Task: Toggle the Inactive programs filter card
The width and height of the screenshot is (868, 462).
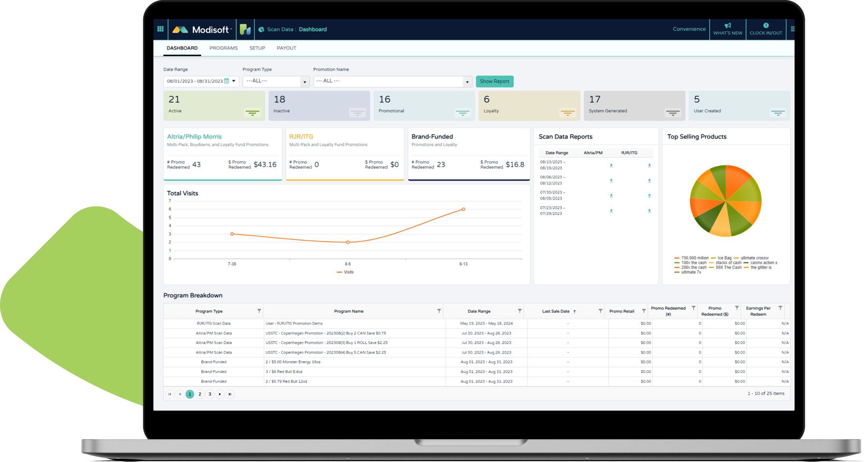Action: coord(357,113)
